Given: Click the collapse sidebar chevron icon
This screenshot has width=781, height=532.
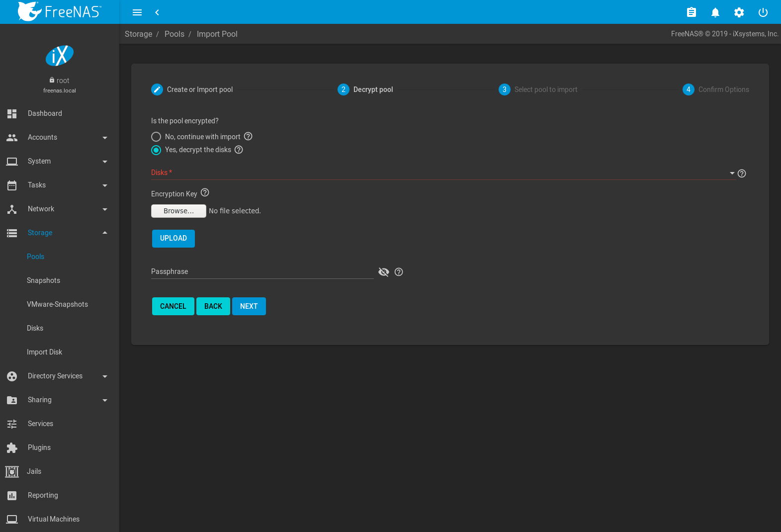Looking at the screenshot, I should pyautogui.click(x=157, y=12).
